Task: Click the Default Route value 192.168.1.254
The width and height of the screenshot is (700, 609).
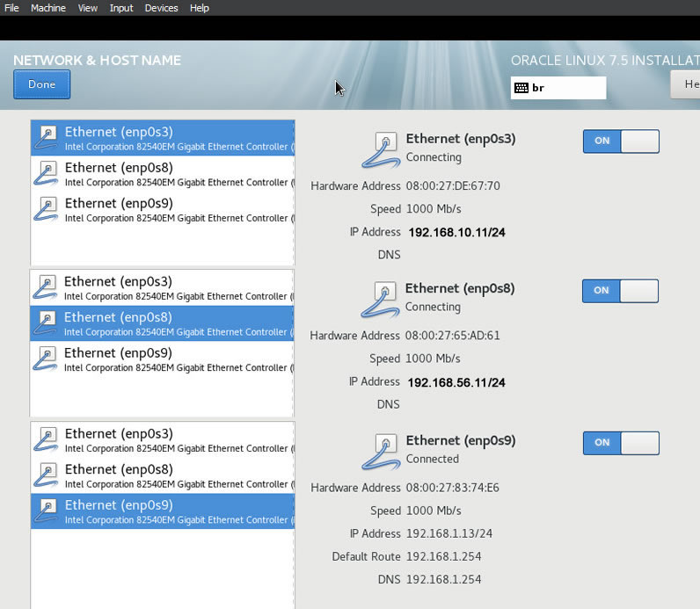Action: (x=444, y=557)
